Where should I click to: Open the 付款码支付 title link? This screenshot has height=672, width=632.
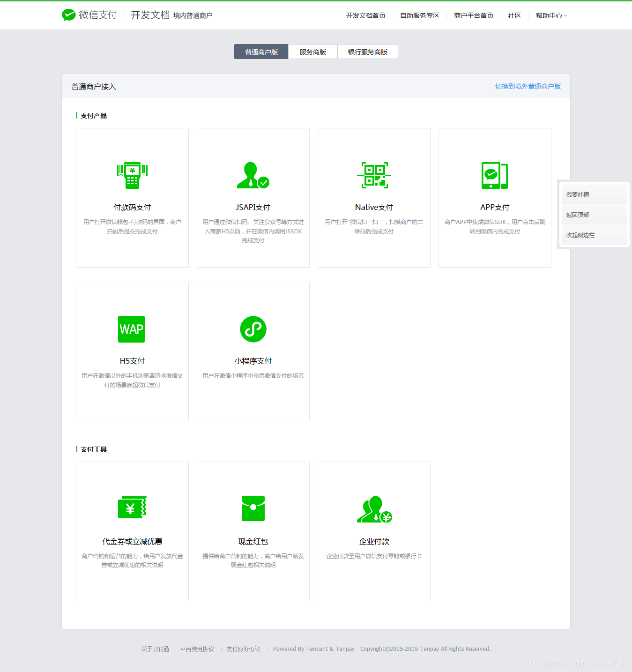pyautogui.click(x=132, y=207)
